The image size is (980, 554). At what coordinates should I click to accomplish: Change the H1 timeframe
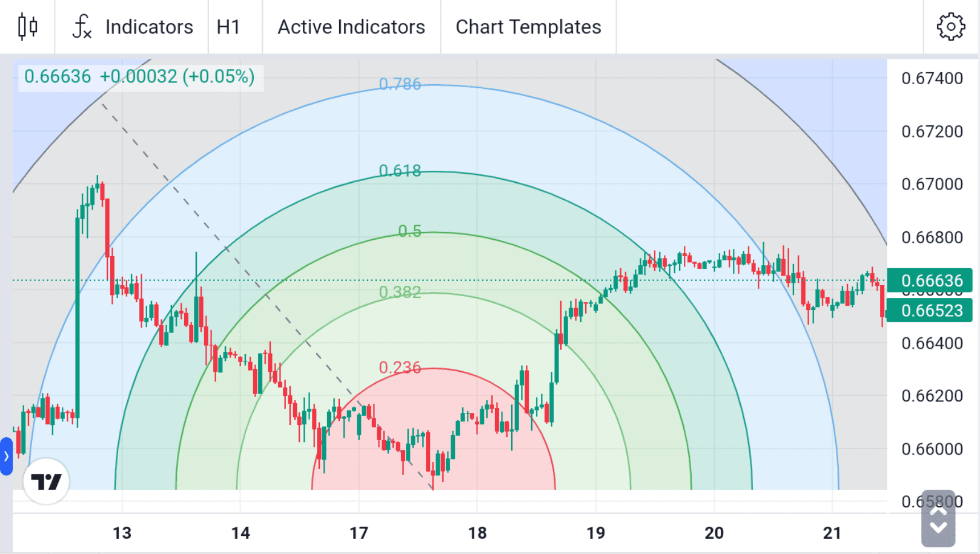tap(228, 27)
